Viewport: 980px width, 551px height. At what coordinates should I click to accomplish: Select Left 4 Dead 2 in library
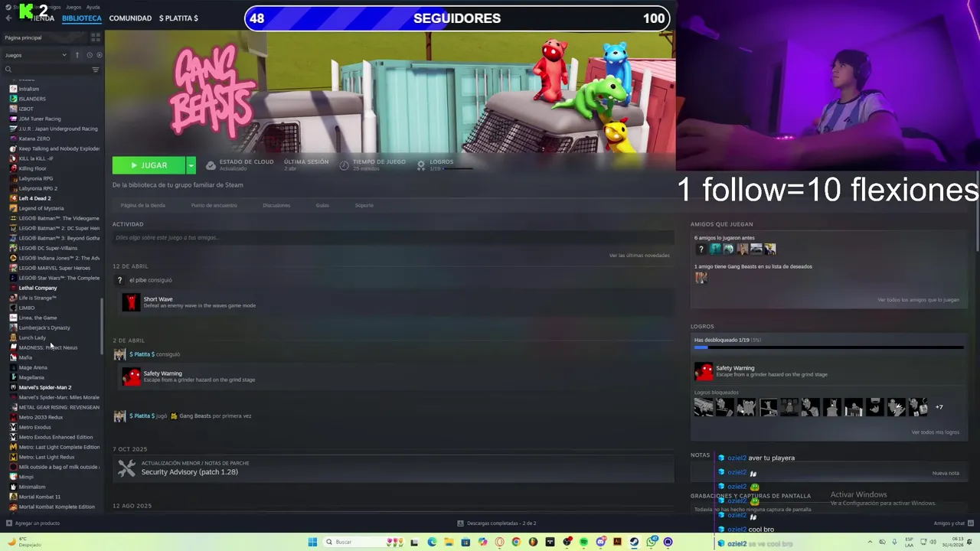click(x=34, y=198)
